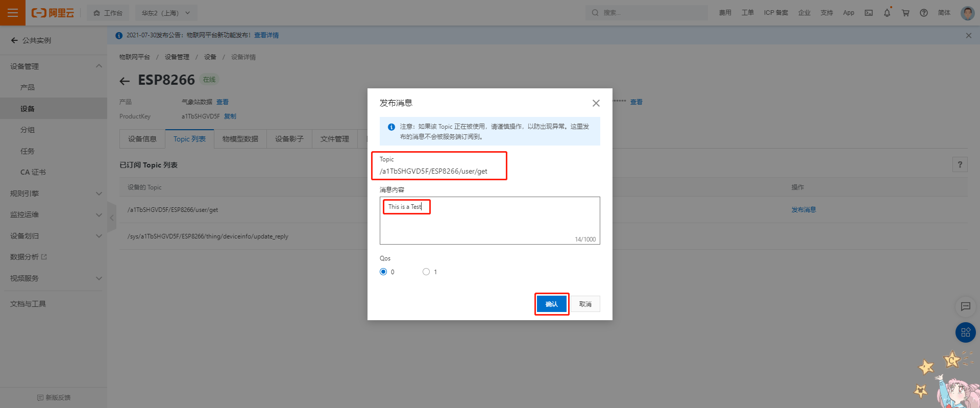Viewport: 980px width, 408px height.
Task: Switch to the 文件管理 tab
Action: click(x=335, y=139)
